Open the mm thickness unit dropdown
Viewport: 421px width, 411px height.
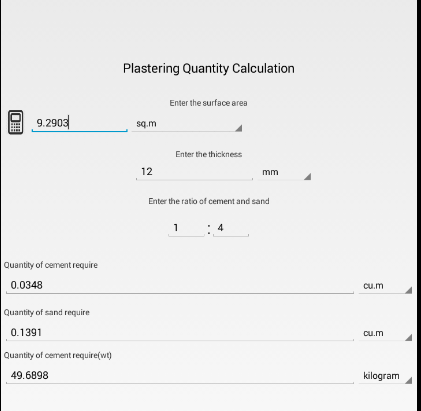pos(284,172)
